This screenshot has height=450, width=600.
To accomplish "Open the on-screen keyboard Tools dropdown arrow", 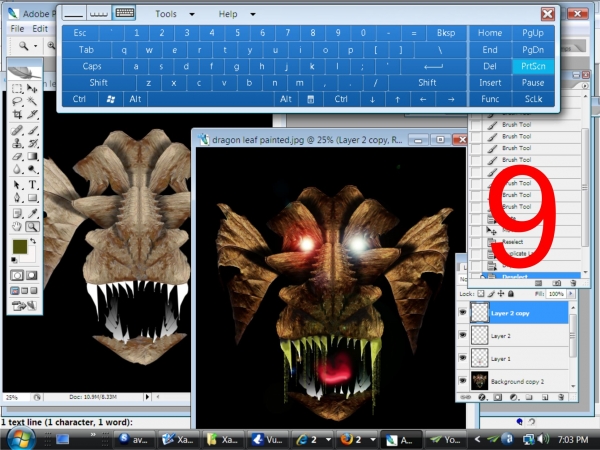I will [x=192, y=15].
